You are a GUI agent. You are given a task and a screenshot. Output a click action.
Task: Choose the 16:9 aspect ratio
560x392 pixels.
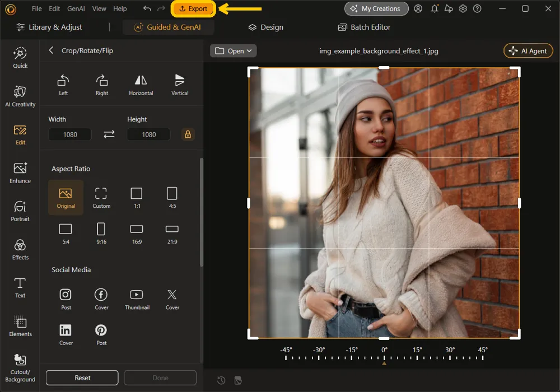pyautogui.click(x=137, y=233)
